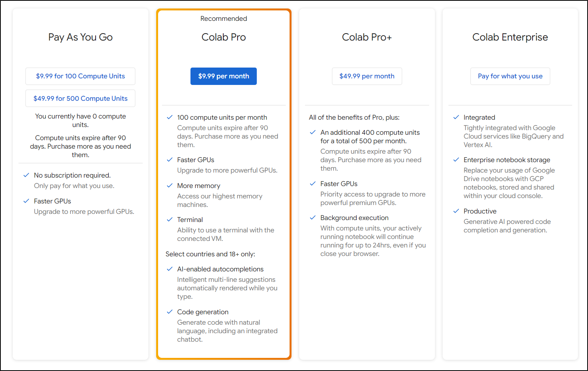The height and width of the screenshot is (371, 588).
Task: Click the checkmark beside More memory
Action: [x=169, y=186]
